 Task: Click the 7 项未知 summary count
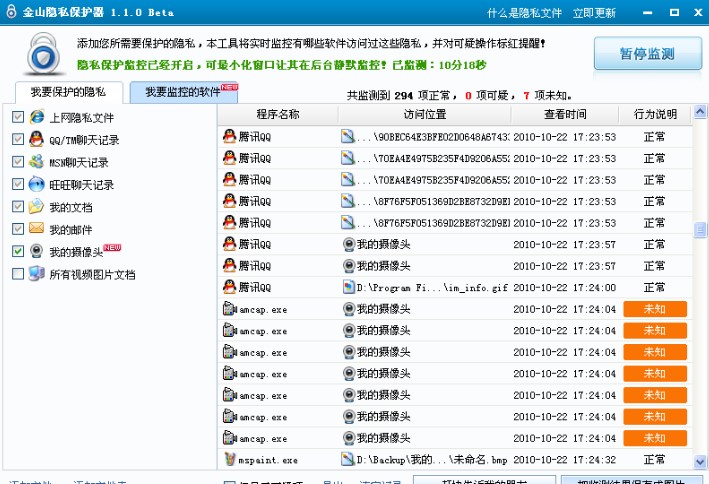pos(546,95)
